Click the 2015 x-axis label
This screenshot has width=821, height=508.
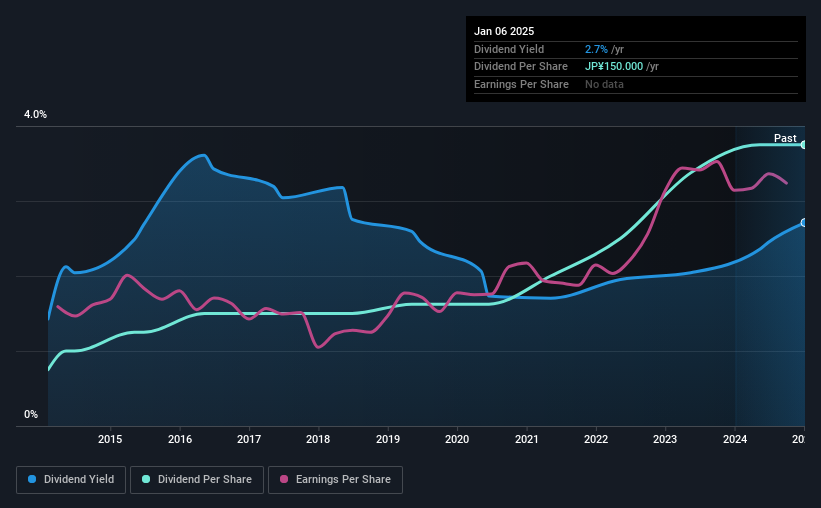pyautogui.click(x=110, y=439)
